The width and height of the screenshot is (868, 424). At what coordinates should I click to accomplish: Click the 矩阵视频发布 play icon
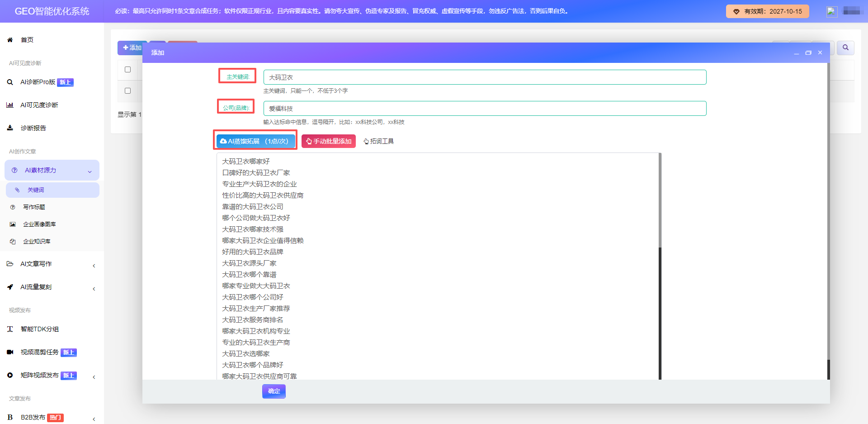[x=10, y=375]
